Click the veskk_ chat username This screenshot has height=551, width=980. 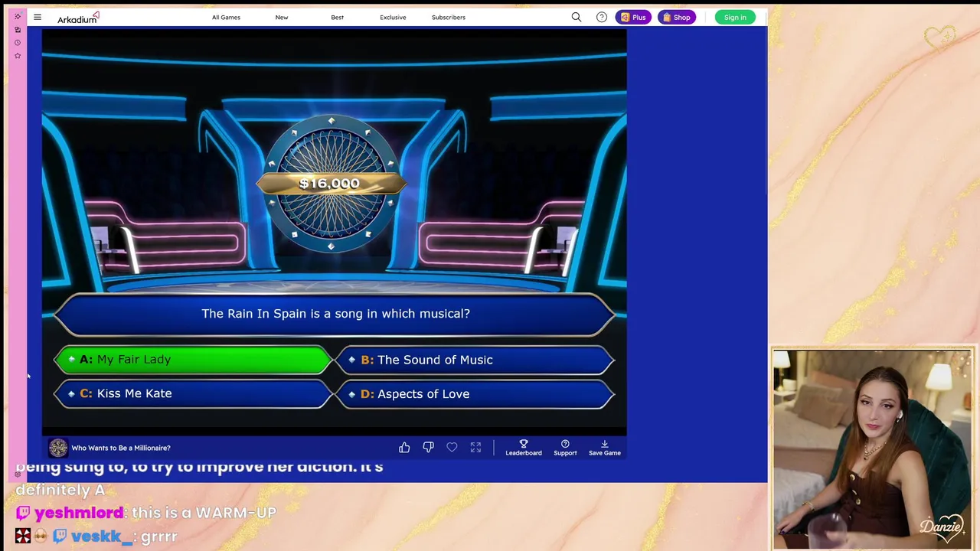[x=102, y=536]
